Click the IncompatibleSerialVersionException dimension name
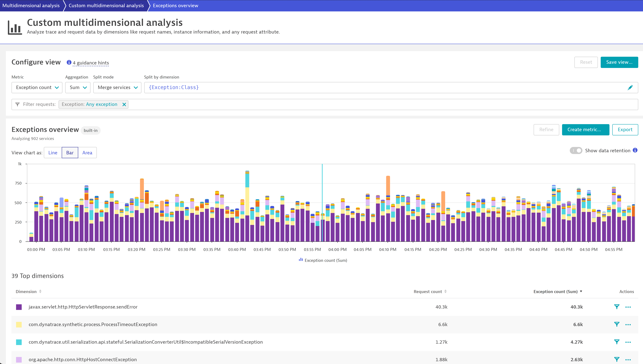Screen dimensions: 643x364 pyautogui.click(x=146, y=342)
